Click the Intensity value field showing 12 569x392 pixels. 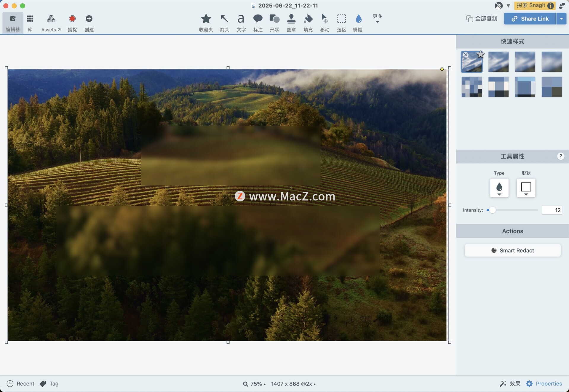[552, 210]
